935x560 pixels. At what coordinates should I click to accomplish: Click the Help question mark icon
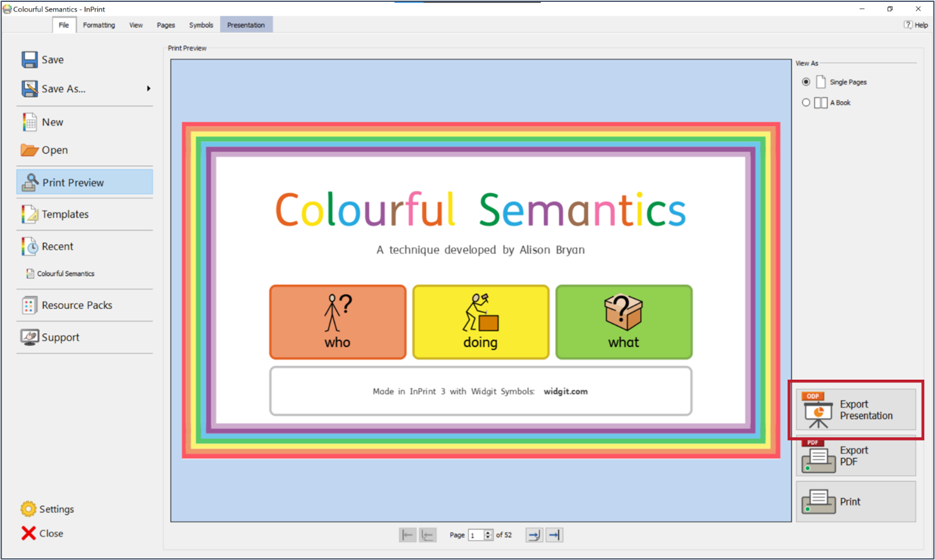click(x=908, y=25)
